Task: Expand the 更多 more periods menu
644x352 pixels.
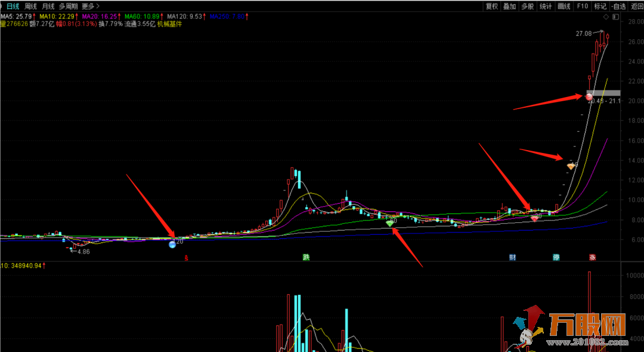Action: 91,6
